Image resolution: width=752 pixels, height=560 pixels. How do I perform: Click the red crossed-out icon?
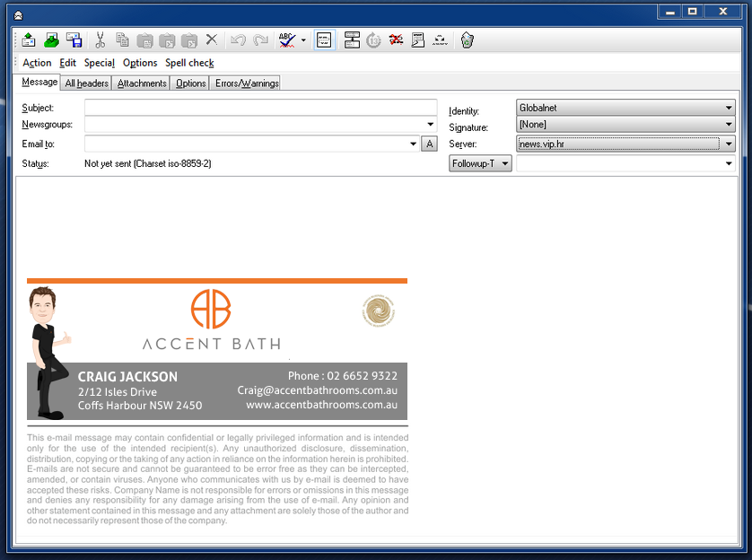click(396, 39)
